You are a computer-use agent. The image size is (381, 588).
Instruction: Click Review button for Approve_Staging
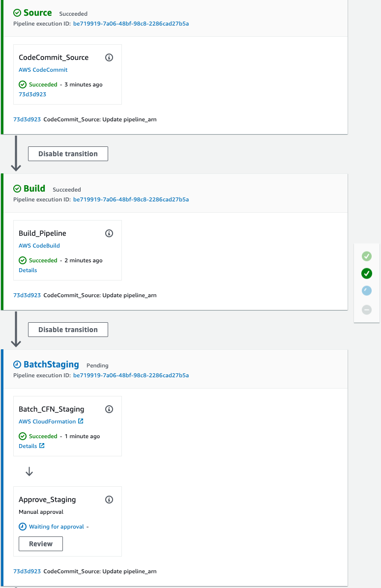tap(40, 544)
